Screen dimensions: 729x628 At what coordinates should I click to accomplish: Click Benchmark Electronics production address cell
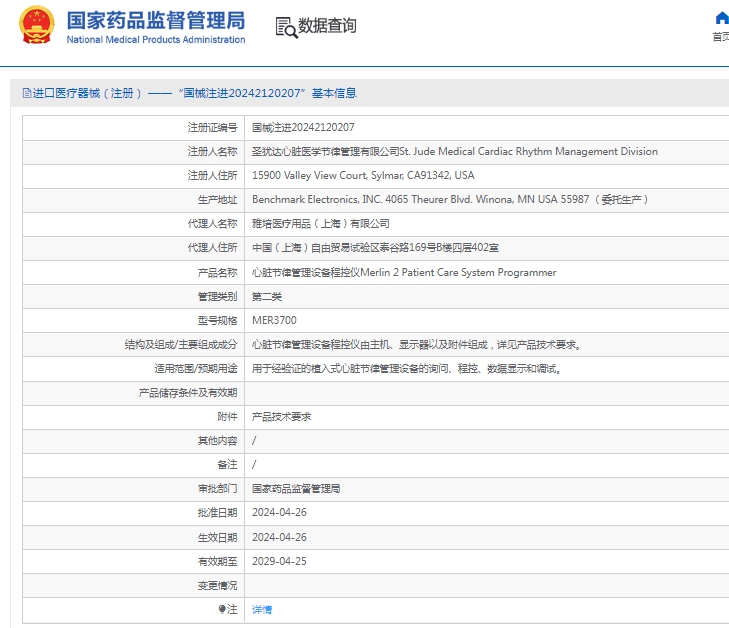coord(450,199)
